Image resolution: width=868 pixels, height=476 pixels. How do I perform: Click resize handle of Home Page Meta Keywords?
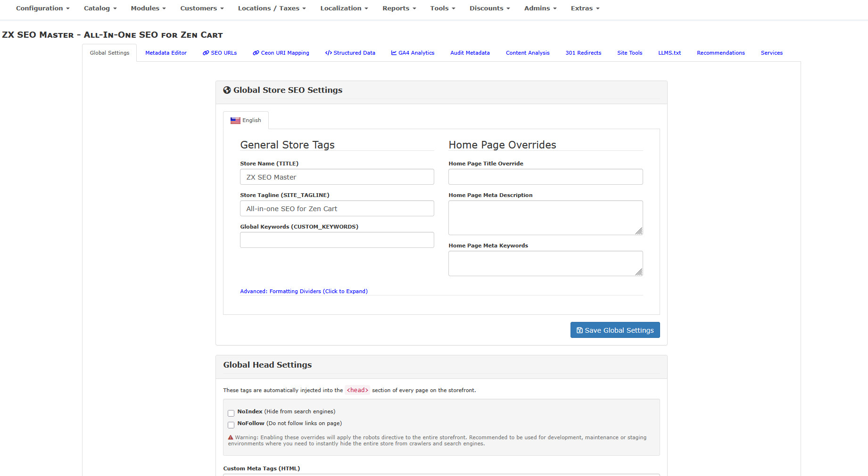(639, 272)
